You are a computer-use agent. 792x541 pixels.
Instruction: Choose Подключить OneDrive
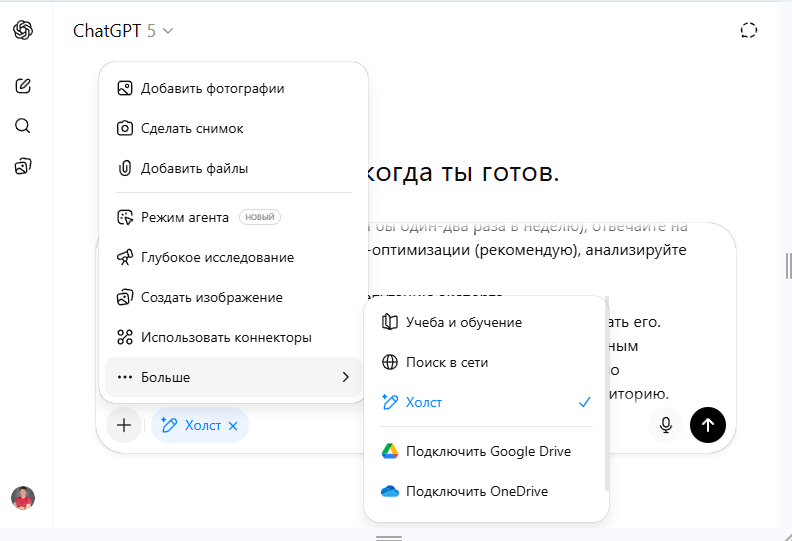pos(486,491)
